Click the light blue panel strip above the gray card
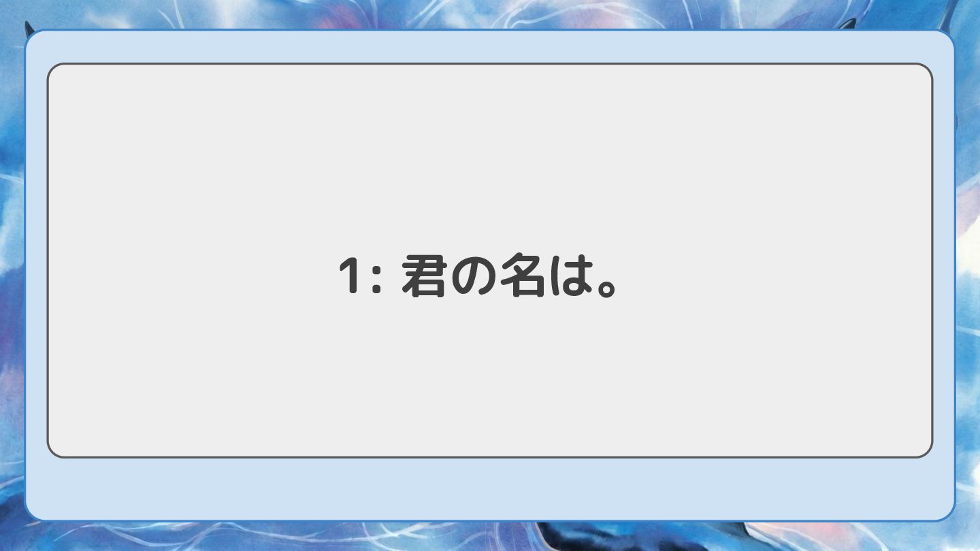 489,47
